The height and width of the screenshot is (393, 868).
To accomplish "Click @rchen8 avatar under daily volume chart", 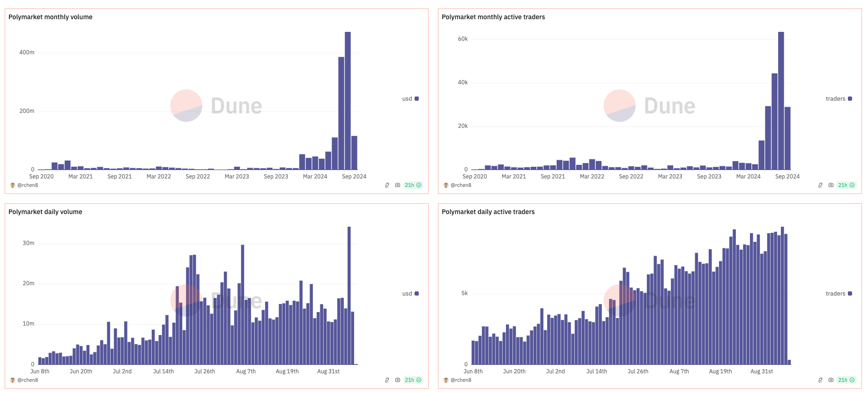I will click(x=13, y=380).
